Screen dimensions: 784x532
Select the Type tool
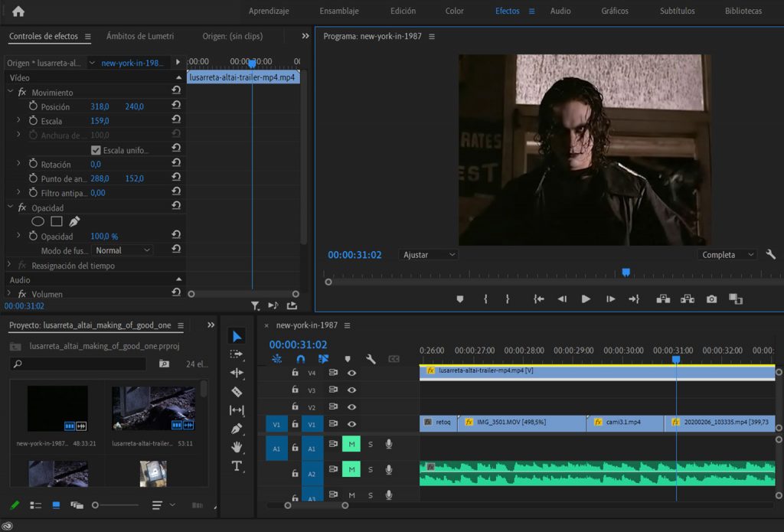click(x=237, y=466)
